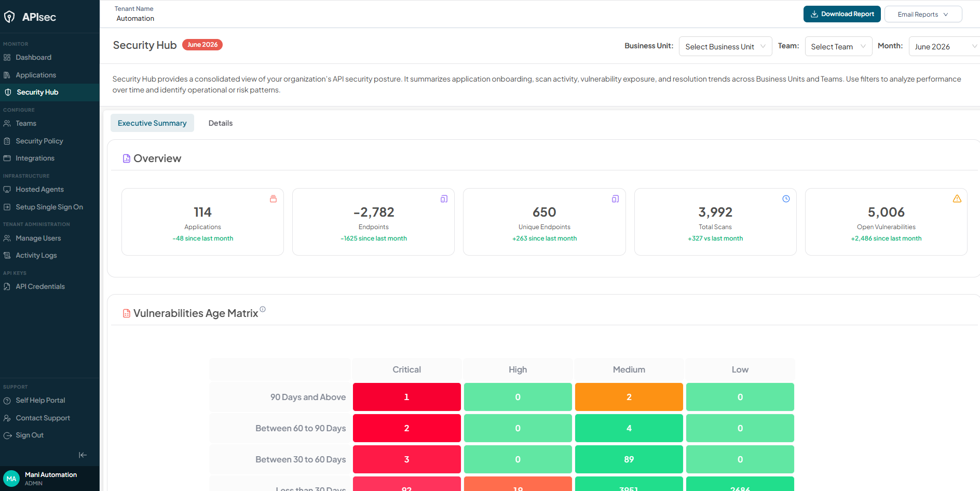Select the Executive Summary tab
This screenshot has height=491, width=980.
pyautogui.click(x=152, y=123)
